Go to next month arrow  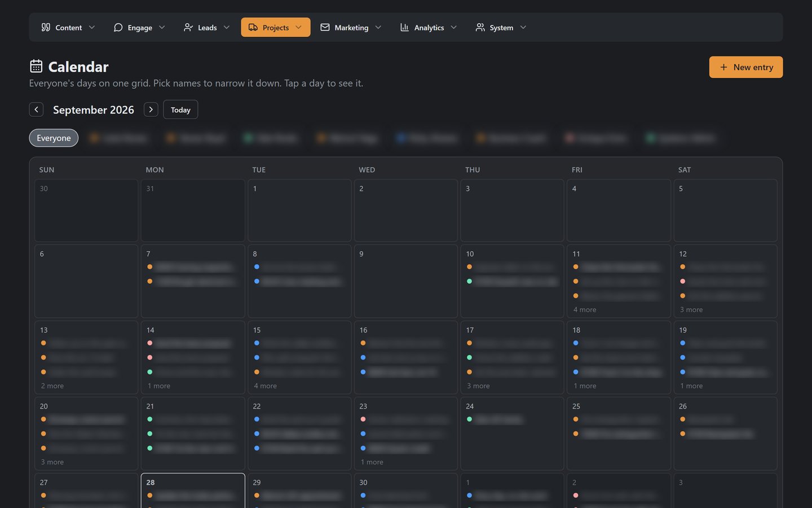(x=151, y=110)
